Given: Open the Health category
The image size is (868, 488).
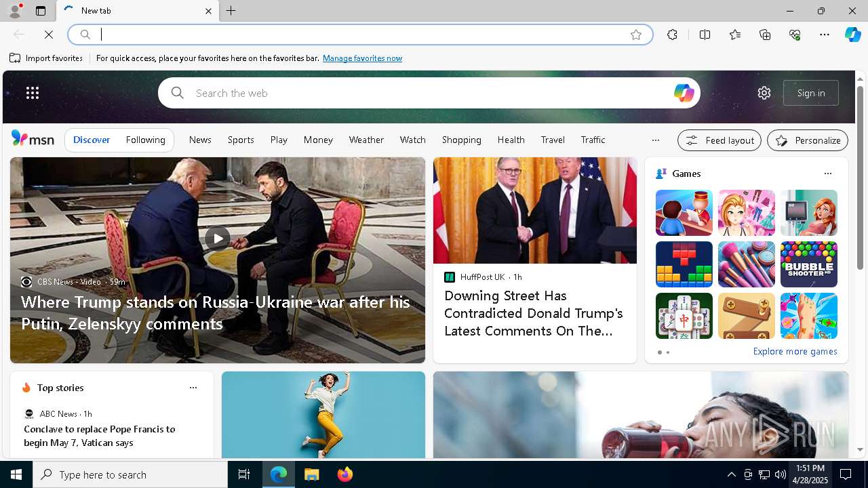Looking at the screenshot, I should point(511,140).
